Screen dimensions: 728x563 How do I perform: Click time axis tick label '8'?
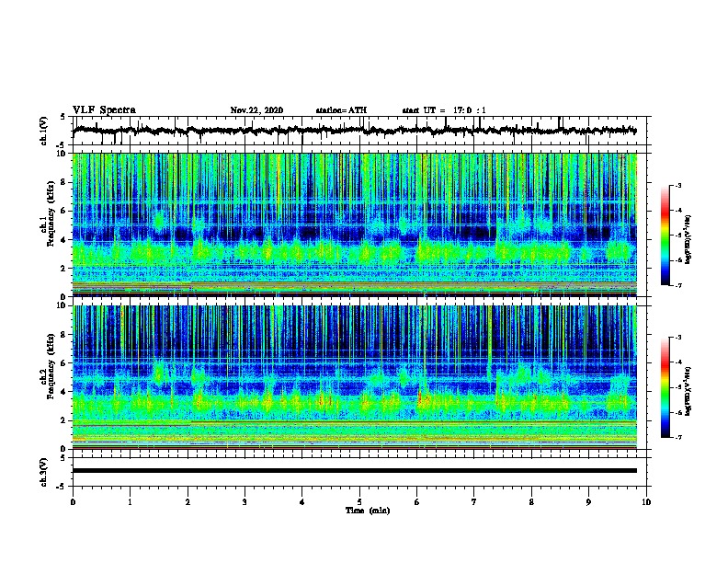pyautogui.click(x=531, y=501)
